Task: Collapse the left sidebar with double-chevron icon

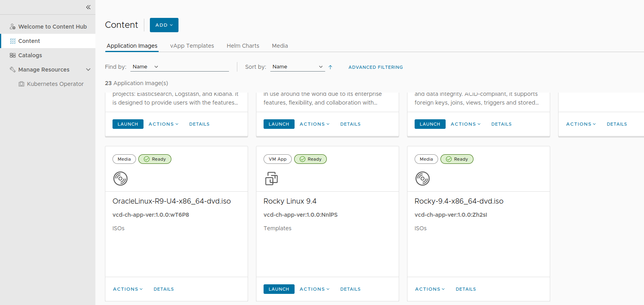Action: [x=88, y=7]
